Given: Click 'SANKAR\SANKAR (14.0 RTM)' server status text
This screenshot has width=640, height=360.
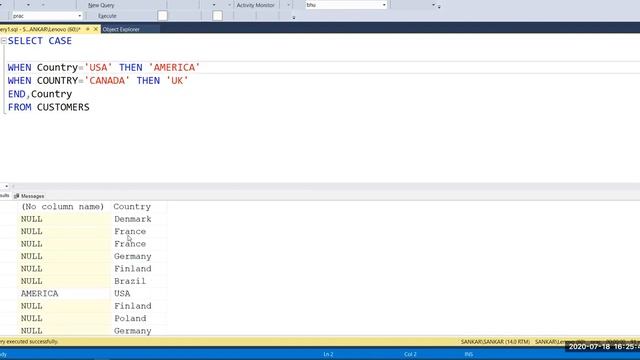Looking at the screenshot, I should (495, 342).
